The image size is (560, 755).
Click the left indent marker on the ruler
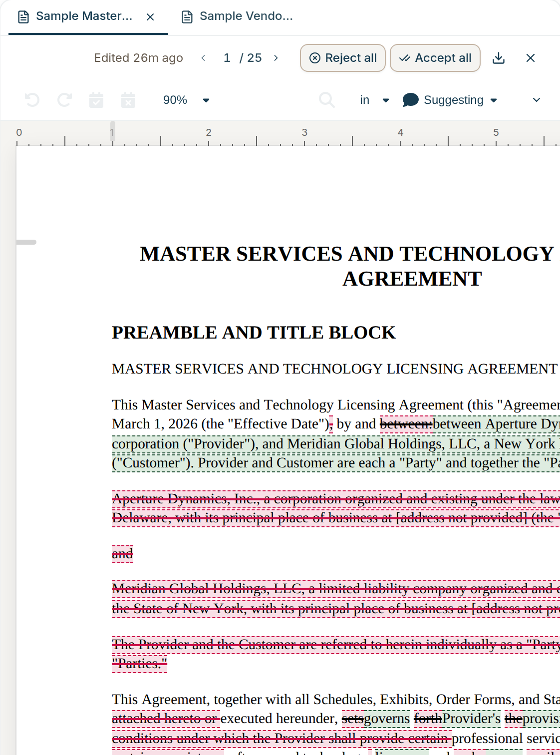[113, 131]
